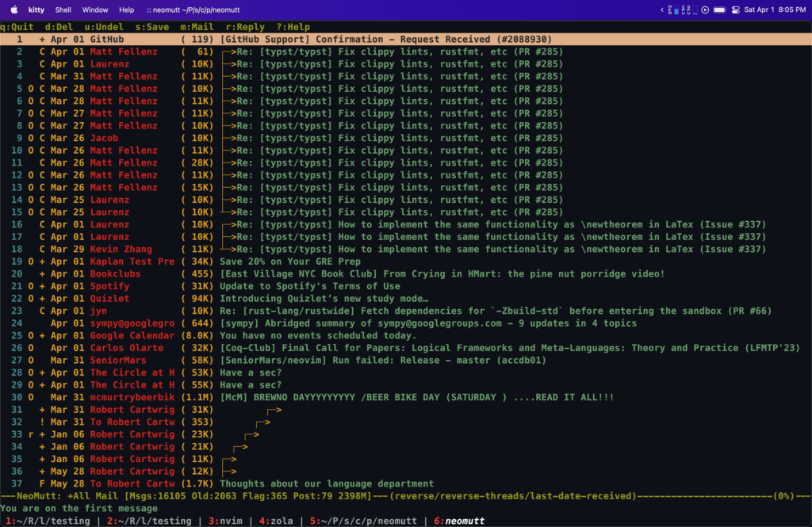Screen dimensions: 812x527
Task: Click the r:Reply hint
Action: [245, 27]
